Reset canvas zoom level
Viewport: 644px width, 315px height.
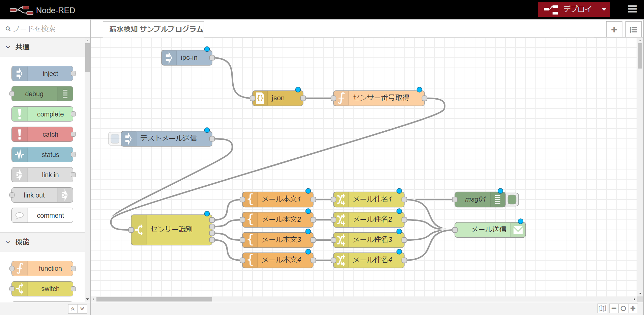tap(623, 308)
